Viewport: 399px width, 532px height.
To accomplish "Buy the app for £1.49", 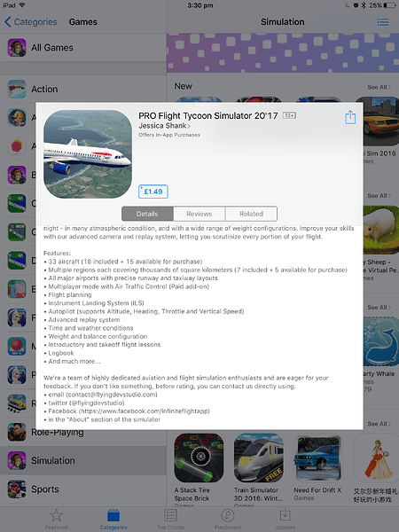I will (153, 192).
